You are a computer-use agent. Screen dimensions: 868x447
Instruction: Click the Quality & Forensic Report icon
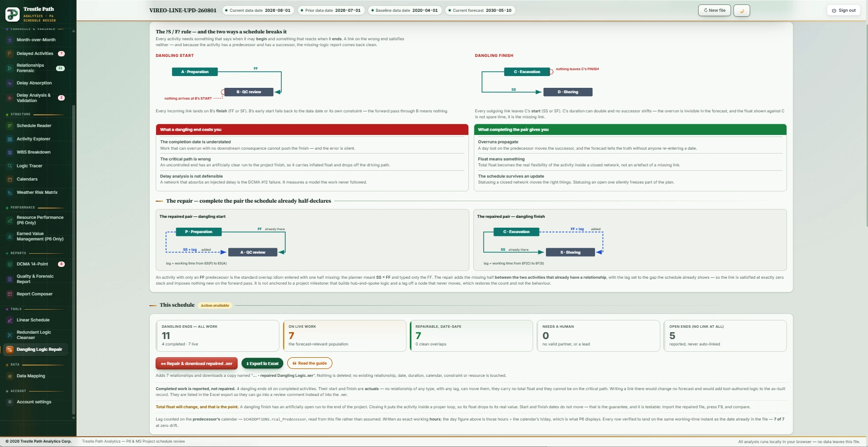[10, 279]
